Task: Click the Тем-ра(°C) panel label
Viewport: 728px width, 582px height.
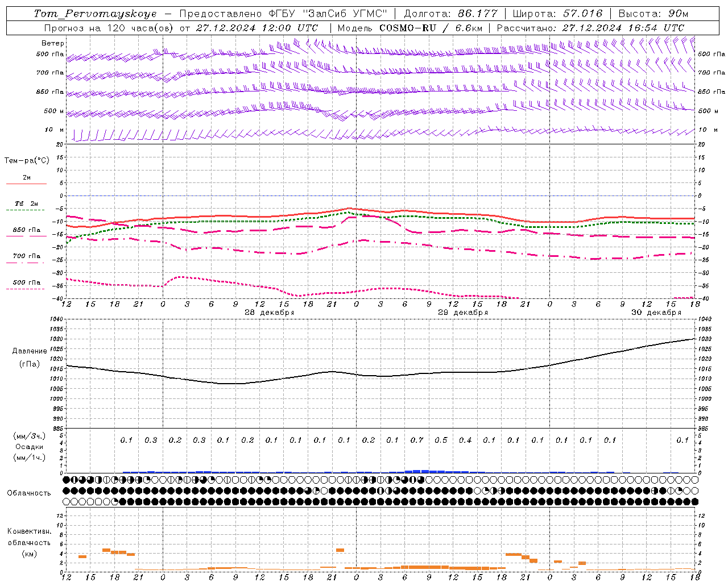Action: pyautogui.click(x=27, y=161)
